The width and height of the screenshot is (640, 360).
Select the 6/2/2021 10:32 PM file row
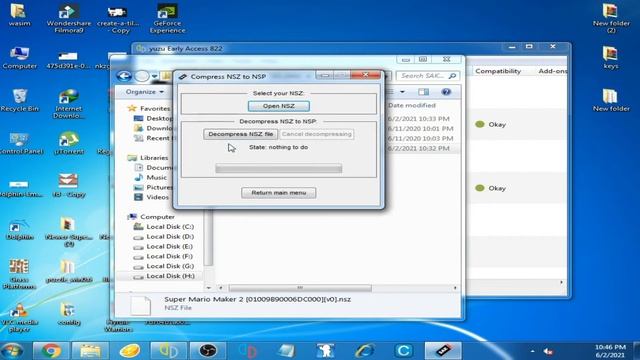(x=418, y=148)
